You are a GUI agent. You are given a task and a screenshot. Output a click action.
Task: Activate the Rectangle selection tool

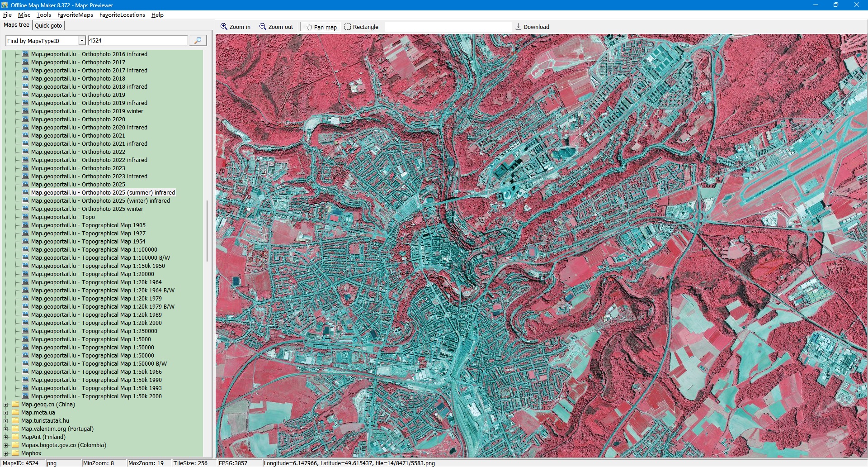coord(348,27)
